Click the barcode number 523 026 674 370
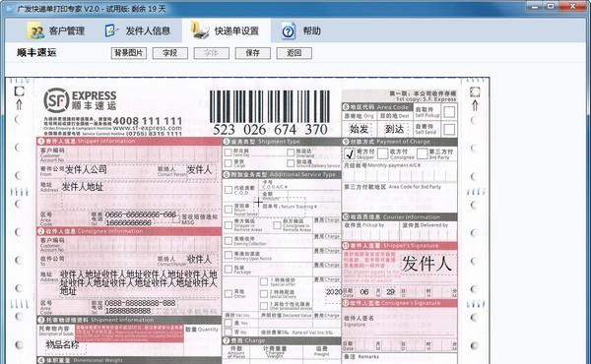The width and height of the screenshot is (591, 364). [270, 130]
